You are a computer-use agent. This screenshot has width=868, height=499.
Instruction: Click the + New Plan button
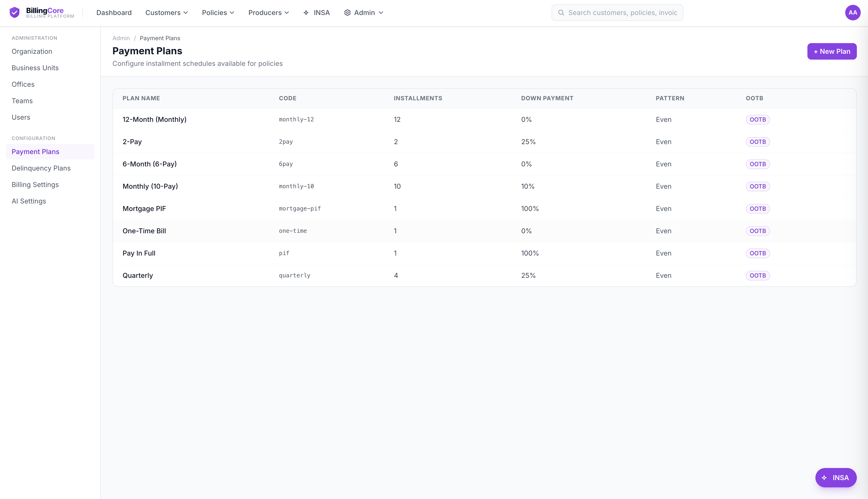tap(832, 51)
